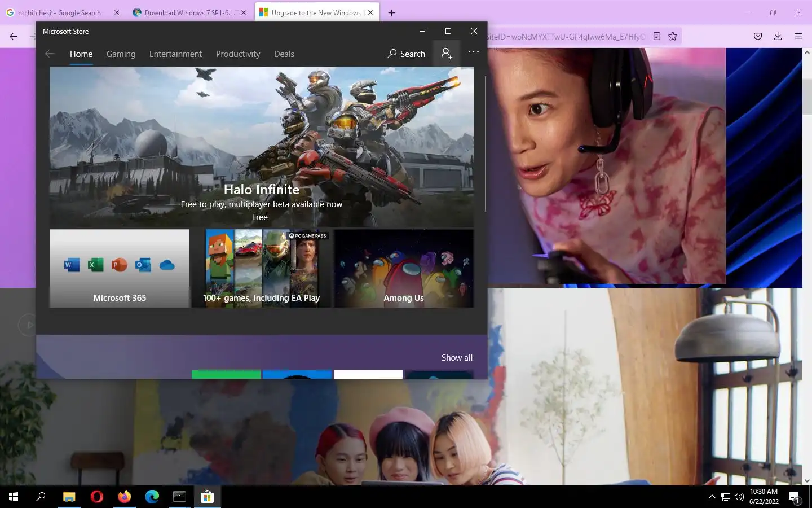Click the Firefox back button

14,36
